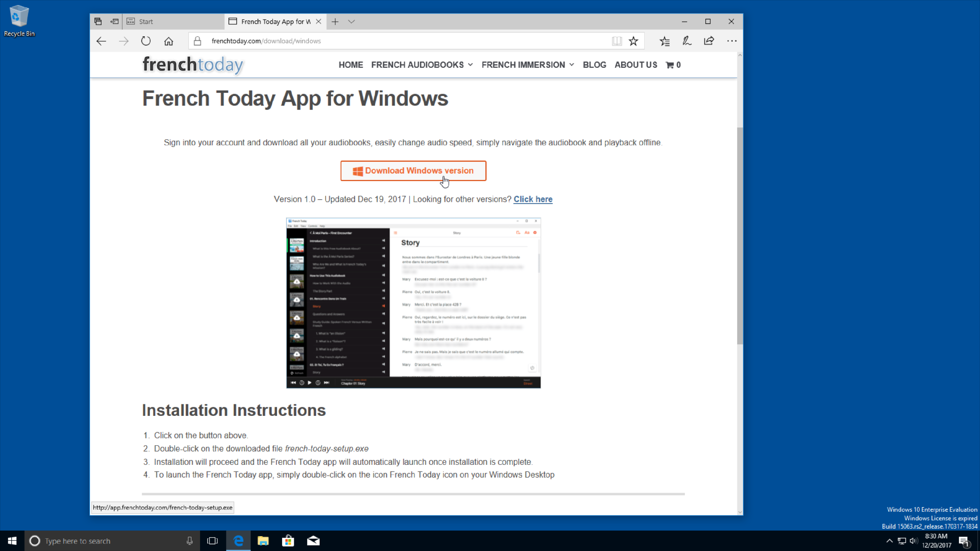
Task: Click the Share icon in Edge toolbar
Action: [x=709, y=41]
